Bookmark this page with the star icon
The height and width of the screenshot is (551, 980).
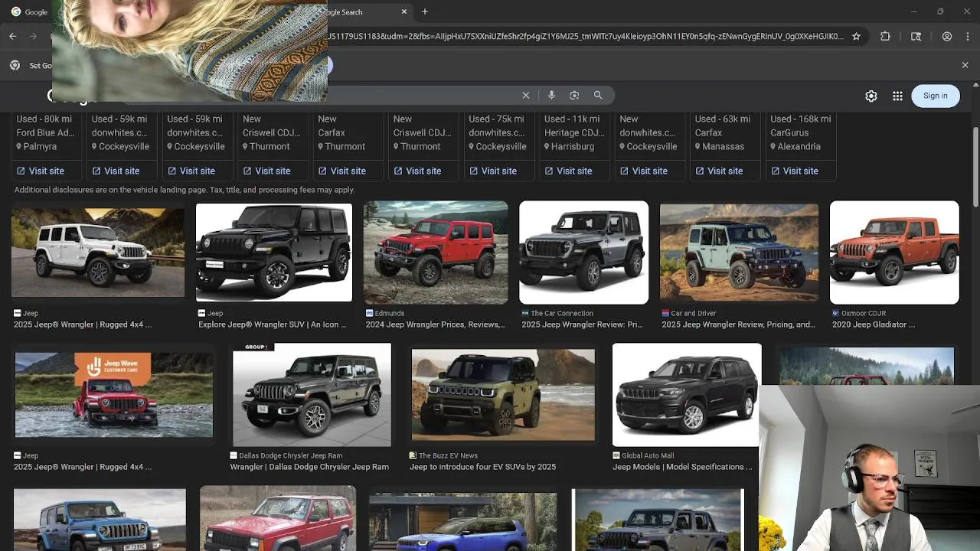pyautogui.click(x=856, y=36)
